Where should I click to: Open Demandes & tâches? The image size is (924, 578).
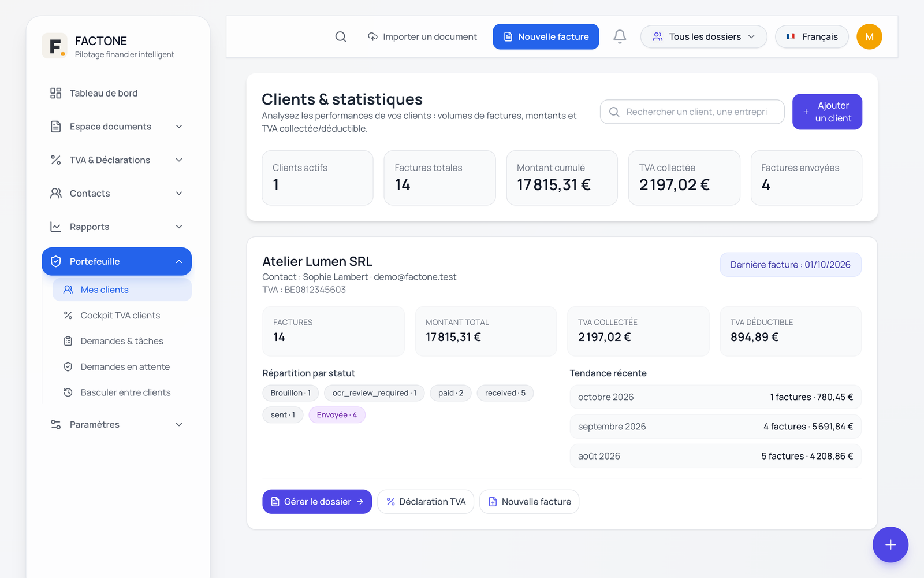click(x=122, y=341)
